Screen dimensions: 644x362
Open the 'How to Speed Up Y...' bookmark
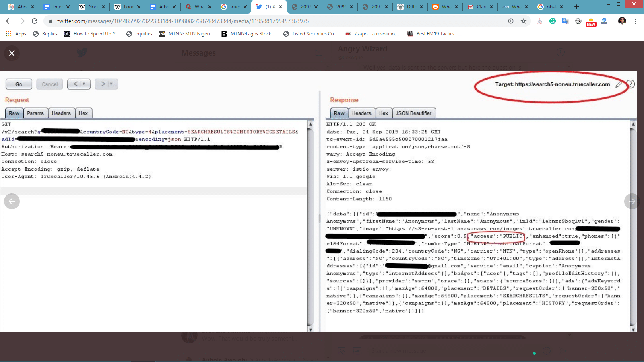(92, 34)
